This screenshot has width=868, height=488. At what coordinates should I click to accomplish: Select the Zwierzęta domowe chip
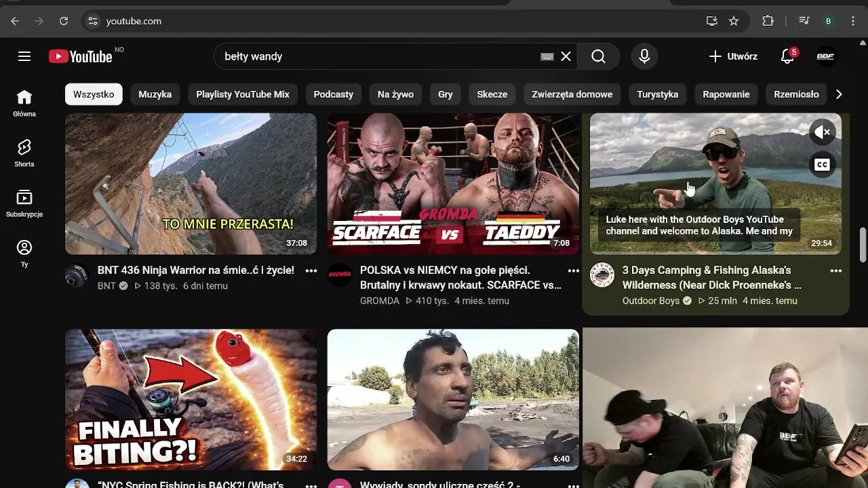point(572,94)
